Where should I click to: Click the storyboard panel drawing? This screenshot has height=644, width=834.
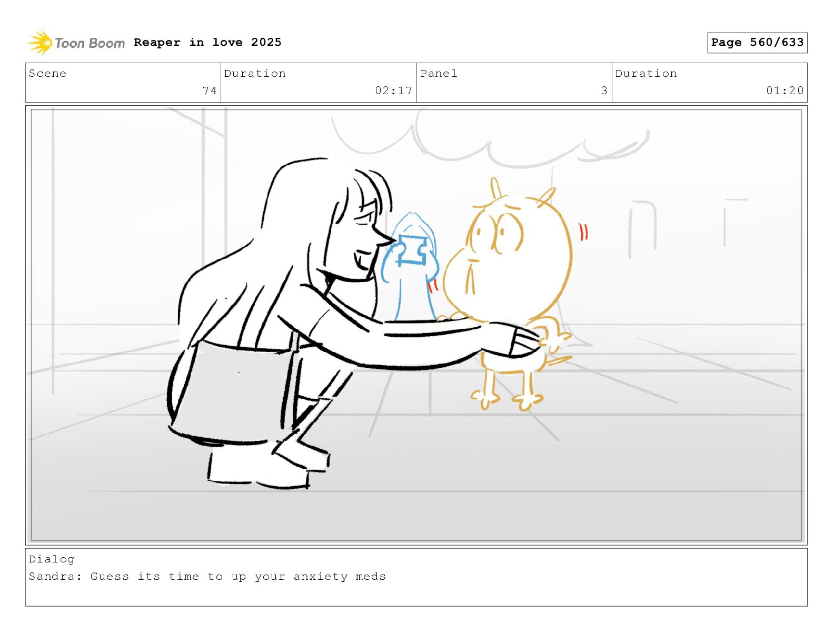coord(416,325)
